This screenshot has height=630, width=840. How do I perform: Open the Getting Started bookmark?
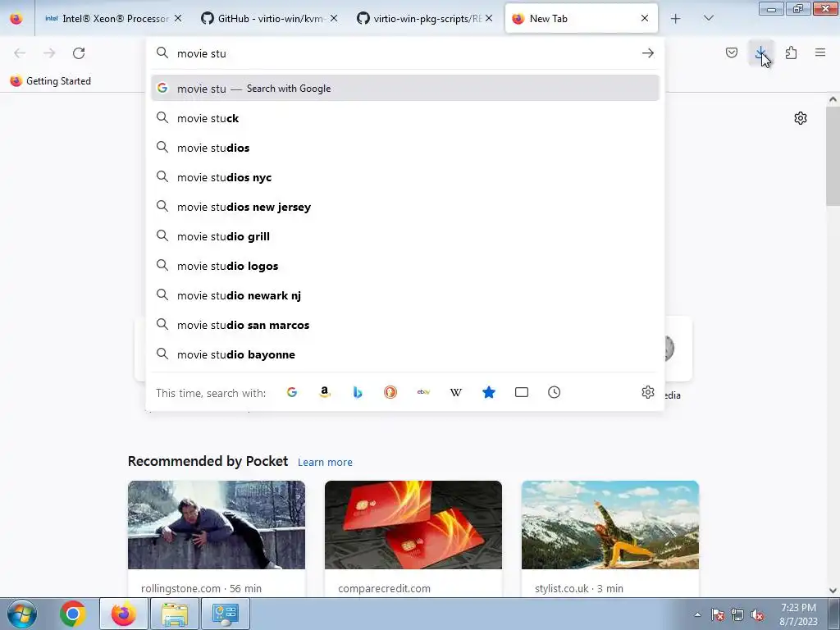[x=51, y=81]
